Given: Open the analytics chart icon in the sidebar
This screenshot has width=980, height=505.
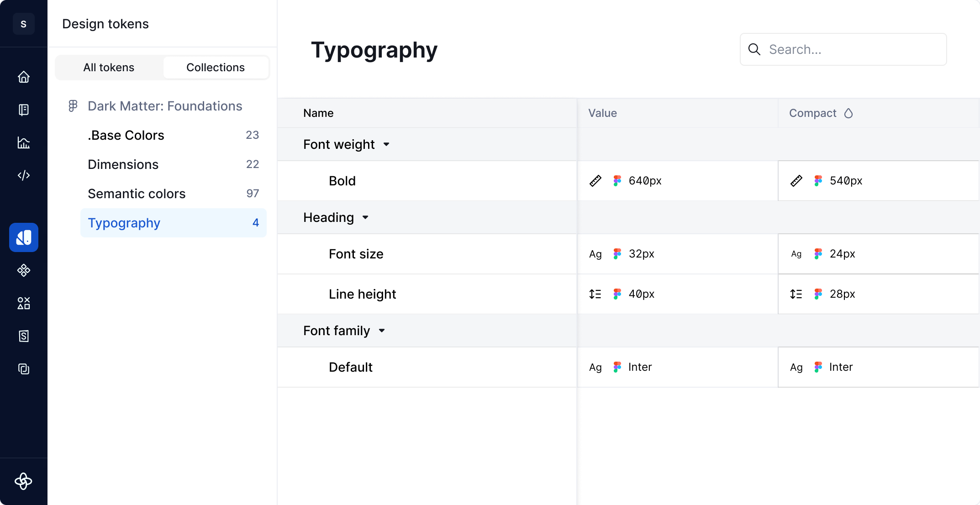Looking at the screenshot, I should 23,142.
